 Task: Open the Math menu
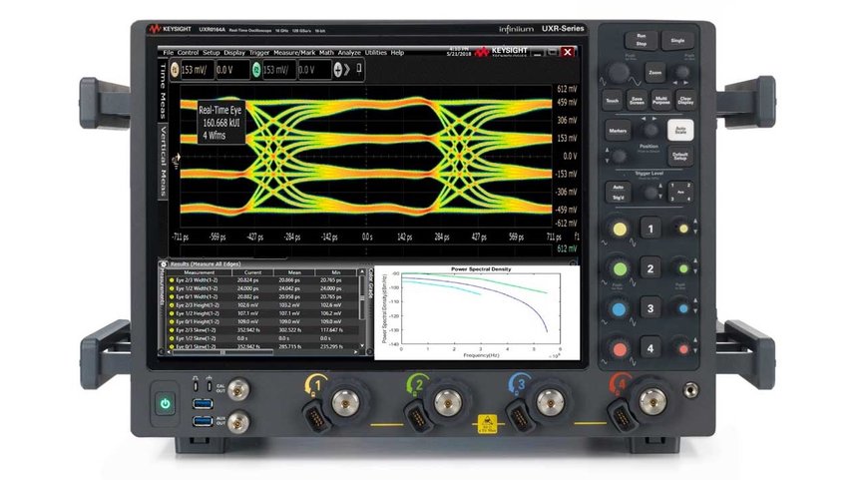click(x=326, y=53)
